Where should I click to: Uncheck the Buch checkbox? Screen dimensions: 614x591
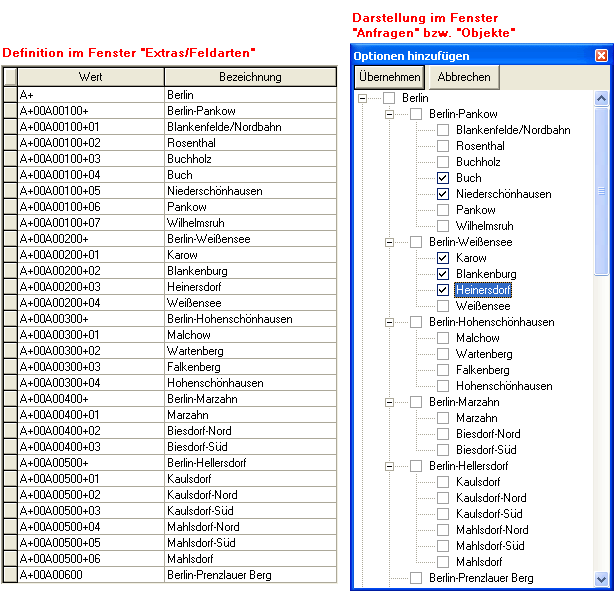(x=443, y=178)
